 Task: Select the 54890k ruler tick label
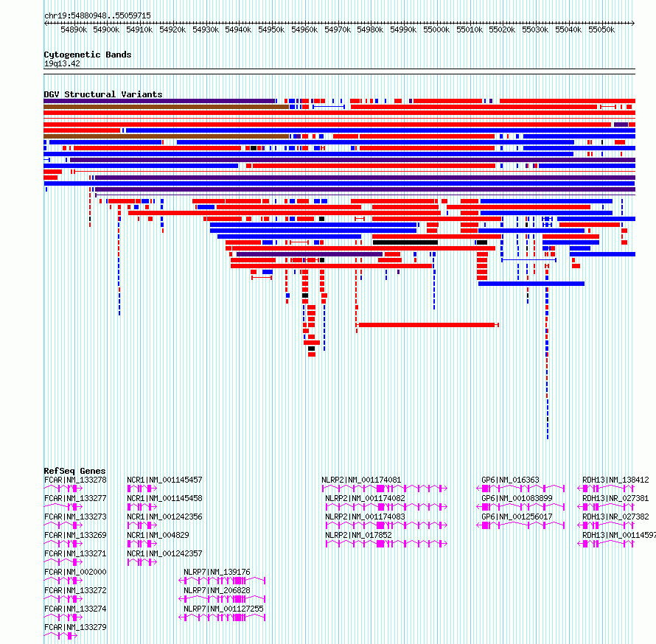(74, 29)
